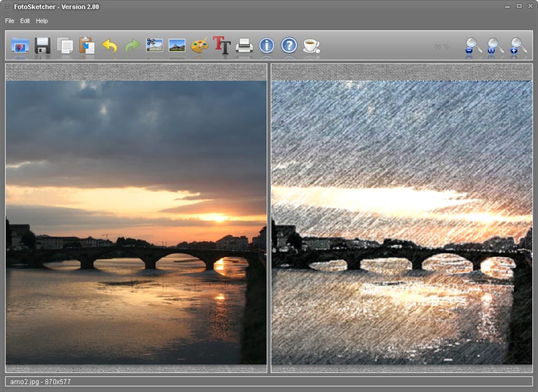
Task: Open the Edit menu
Action: click(x=24, y=21)
